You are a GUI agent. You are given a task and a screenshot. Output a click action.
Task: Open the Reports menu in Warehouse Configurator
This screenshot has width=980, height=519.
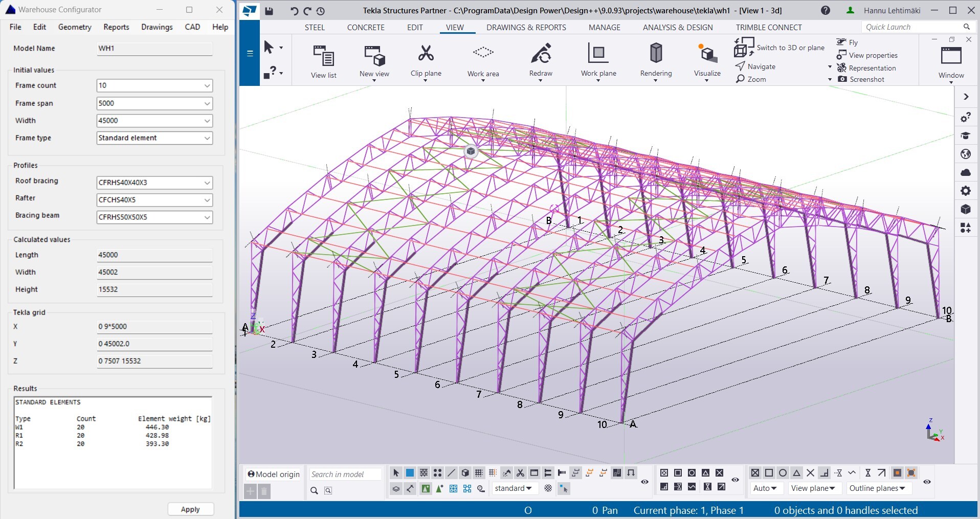(116, 27)
